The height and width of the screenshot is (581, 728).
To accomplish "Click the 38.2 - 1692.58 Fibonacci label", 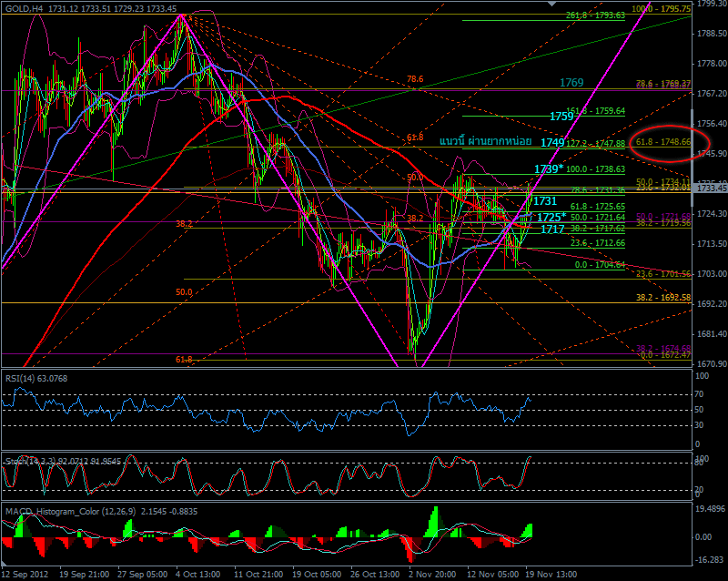I will point(663,297).
